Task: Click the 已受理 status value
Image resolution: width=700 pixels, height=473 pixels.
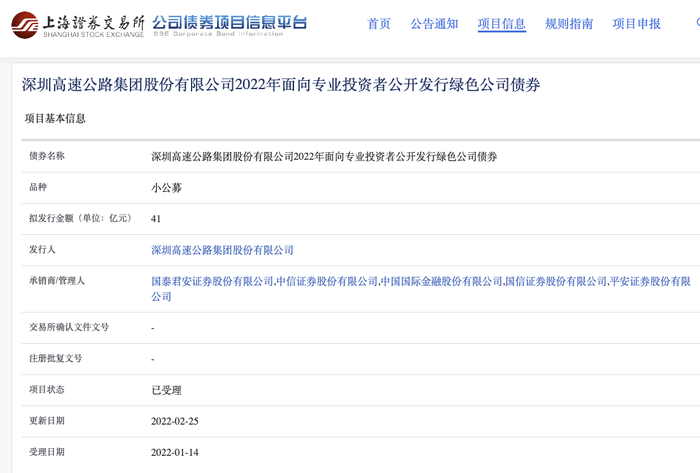Action: pos(167,390)
